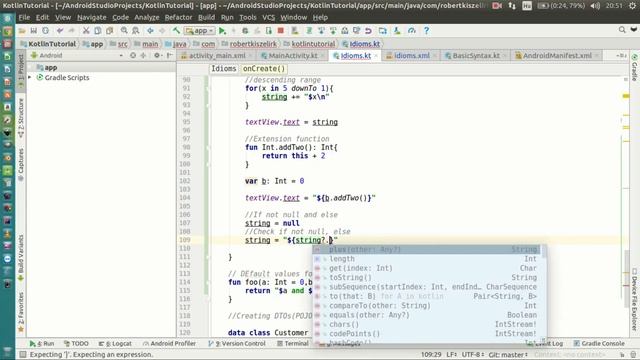Open the Version Control tool window
Screen dimensions: 640x360
click(237, 344)
